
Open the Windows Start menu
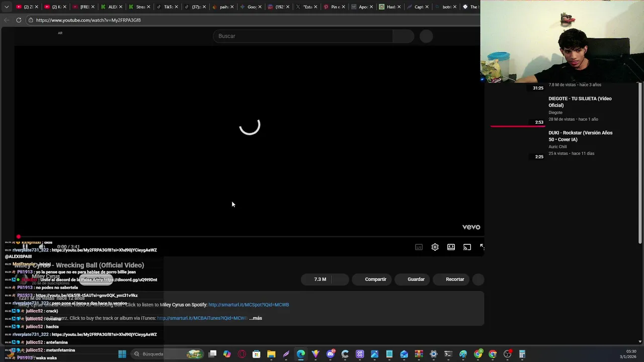122,354
